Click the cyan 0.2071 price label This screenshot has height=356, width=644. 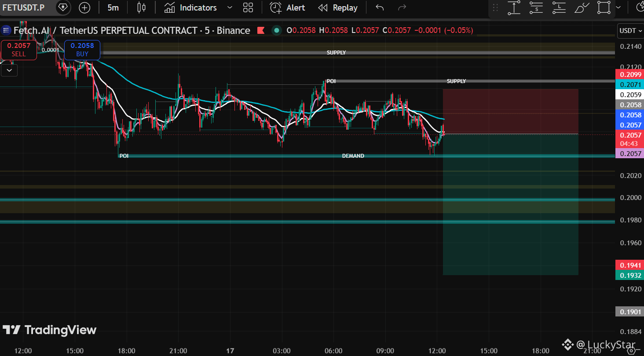(x=630, y=84)
